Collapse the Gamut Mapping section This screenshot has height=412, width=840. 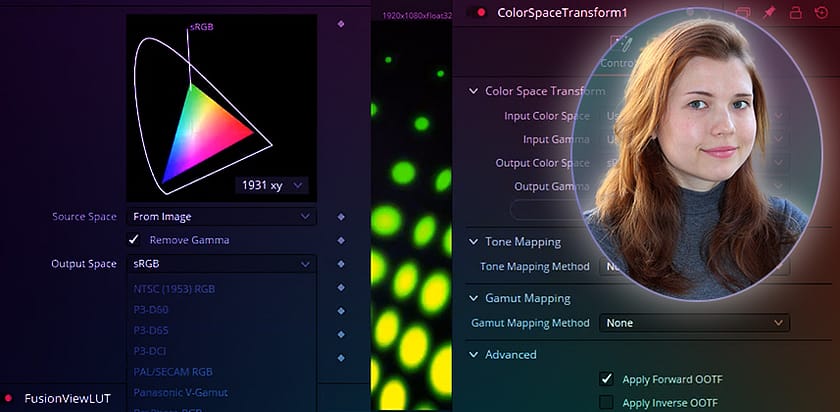pos(473,298)
